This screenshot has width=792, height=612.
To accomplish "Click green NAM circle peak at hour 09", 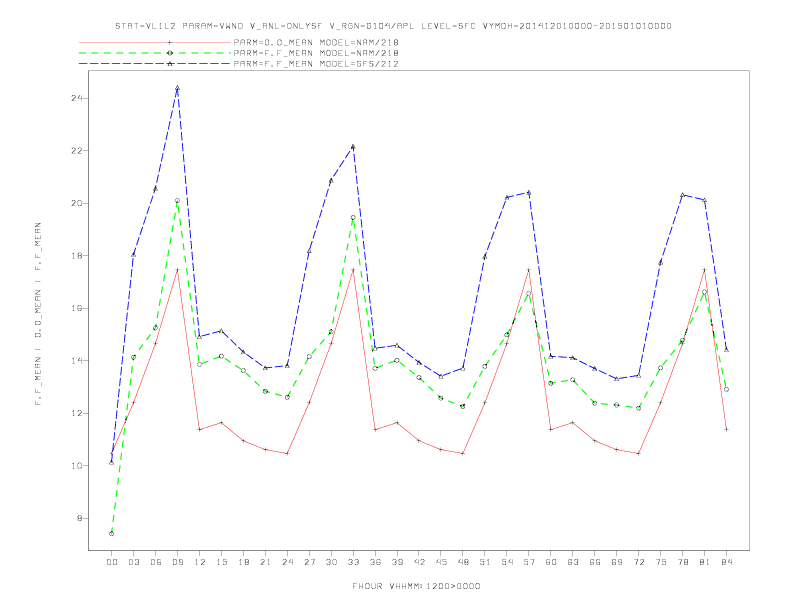I will click(x=177, y=200).
